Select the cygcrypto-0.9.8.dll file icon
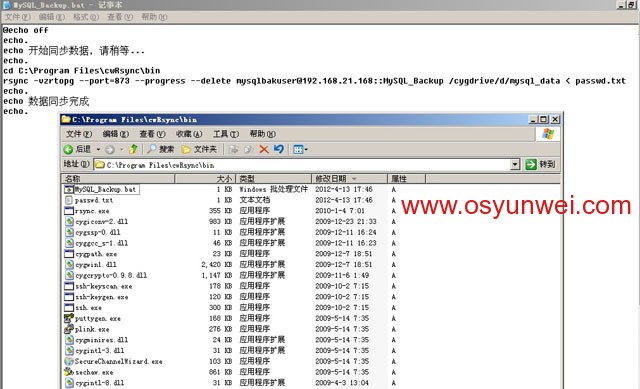This screenshot has width=640, height=389. point(69,276)
